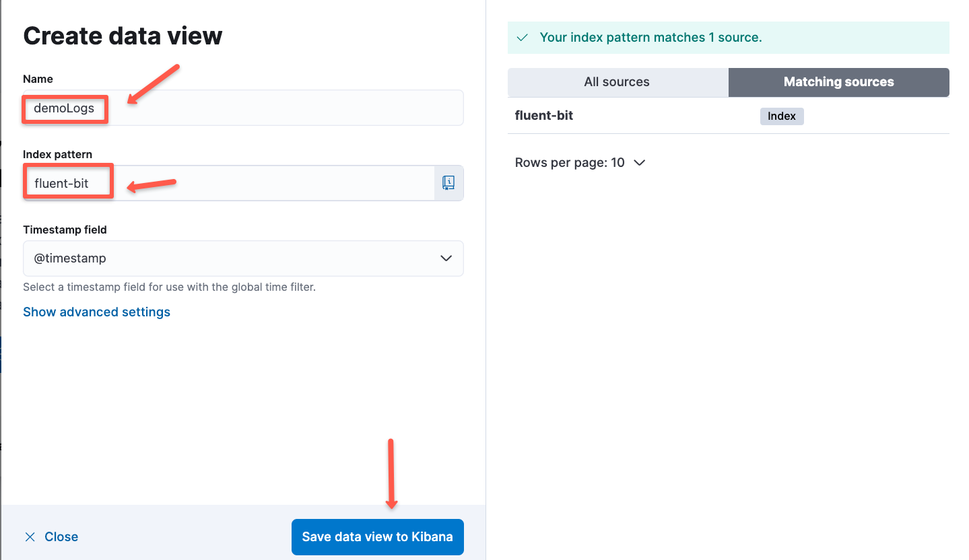Image resolution: width=969 pixels, height=560 pixels.
Task: Open the @timestamp field dropdown
Action: coord(242,258)
